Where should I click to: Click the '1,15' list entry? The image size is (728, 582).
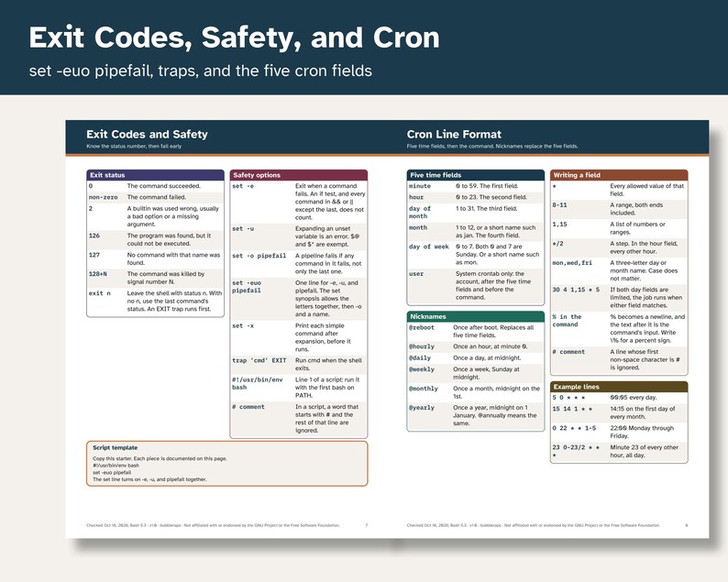point(559,225)
